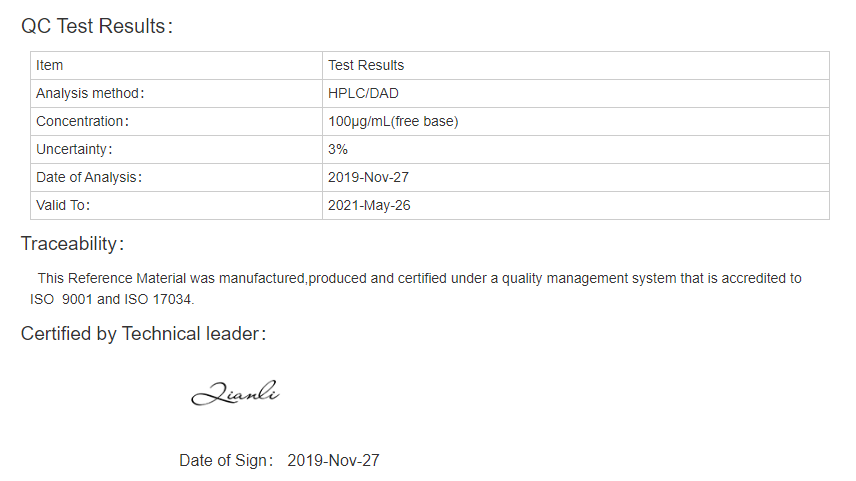Click the Uncertainty label cell
The width and height of the screenshot is (856, 481).
click(x=176, y=150)
